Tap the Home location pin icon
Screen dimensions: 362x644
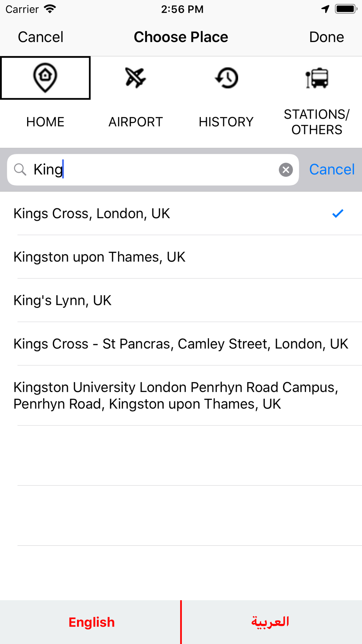pos(45,78)
